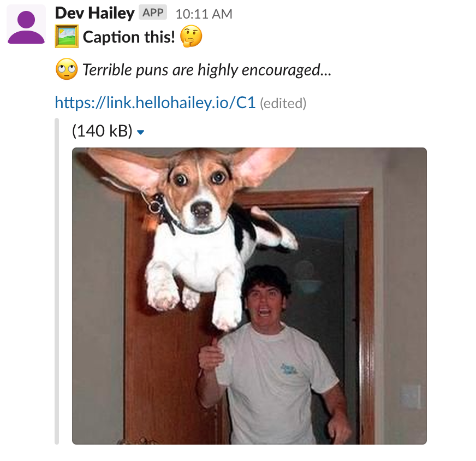Collapse the image using the blue caret
The height and width of the screenshot is (461, 476).
[x=140, y=132]
